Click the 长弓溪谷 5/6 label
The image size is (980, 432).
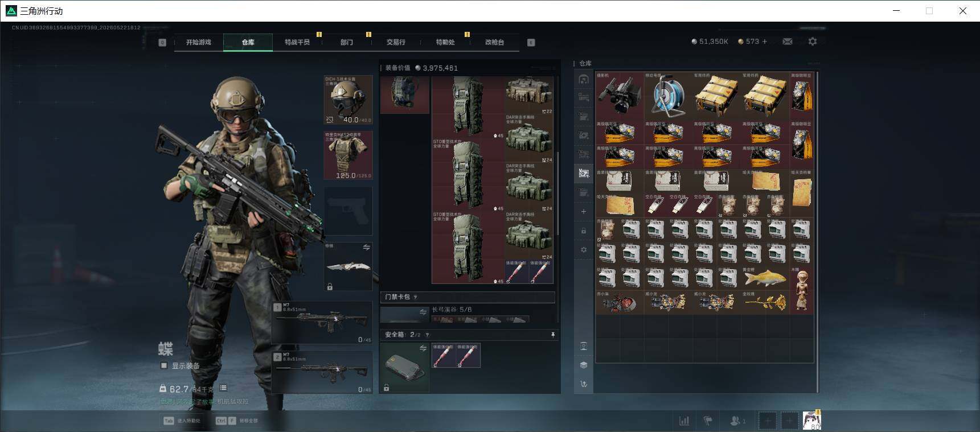452,310
